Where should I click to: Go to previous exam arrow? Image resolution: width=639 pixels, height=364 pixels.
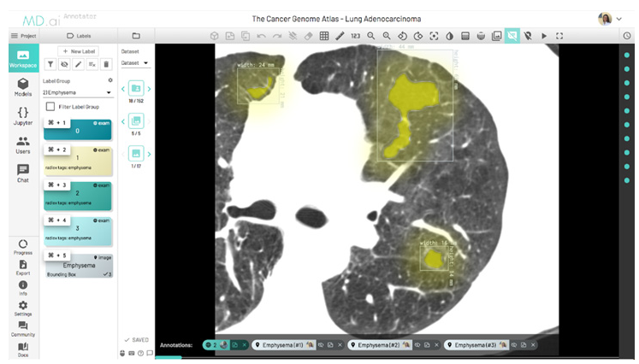[123, 89]
